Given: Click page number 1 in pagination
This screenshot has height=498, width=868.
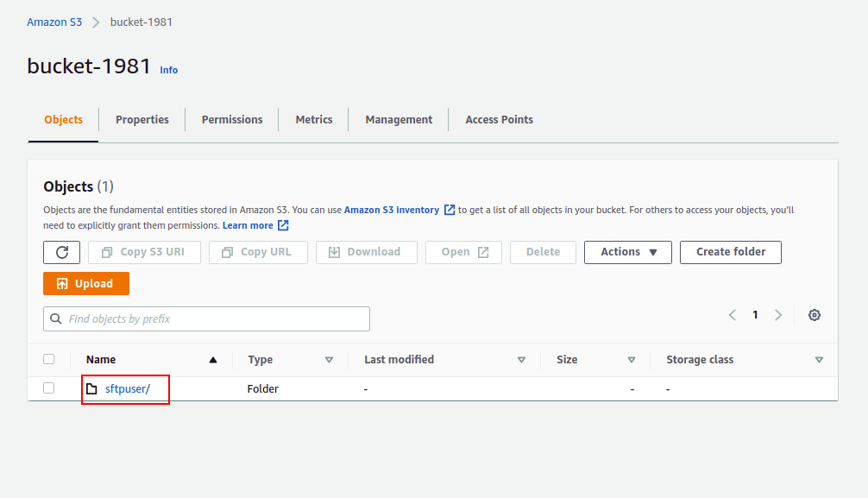Looking at the screenshot, I should pos(755,315).
